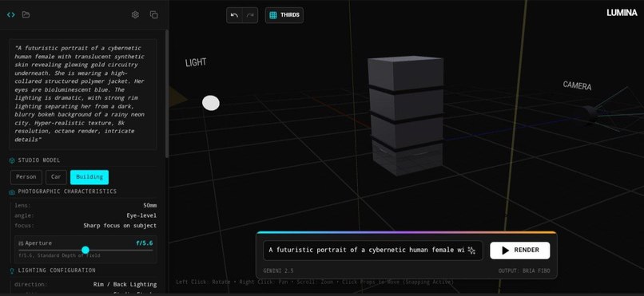Select the building model in the viewport
Screen dimensions: 644x296
click(406, 116)
